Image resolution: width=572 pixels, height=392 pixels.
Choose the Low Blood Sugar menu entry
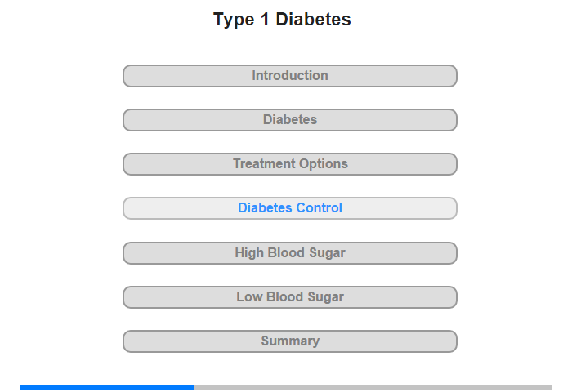click(289, 296)
